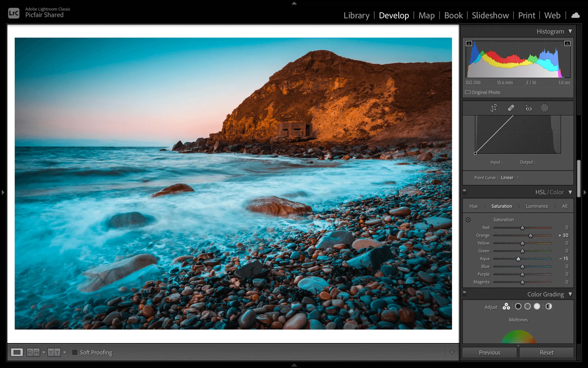
Task: Open toolbar content dropdown triangle
Action: click(x=452, y=352)
